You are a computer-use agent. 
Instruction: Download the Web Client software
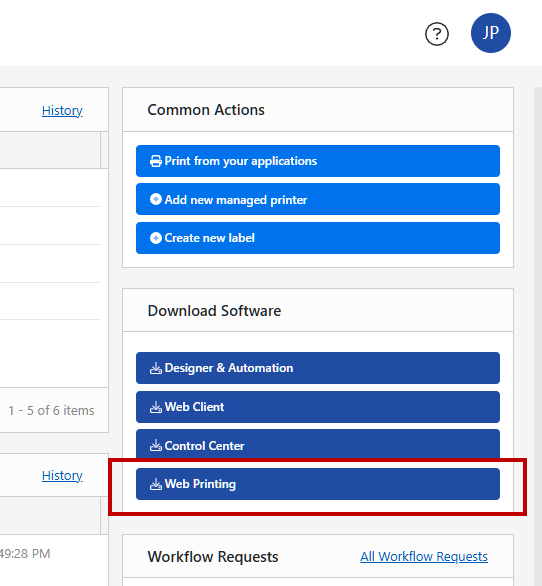(x=318, y=407)
